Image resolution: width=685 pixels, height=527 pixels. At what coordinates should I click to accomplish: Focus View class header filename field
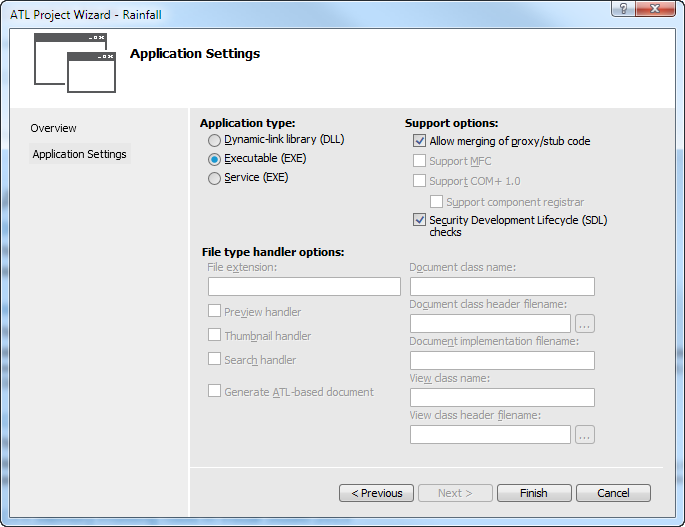[491, 435]
